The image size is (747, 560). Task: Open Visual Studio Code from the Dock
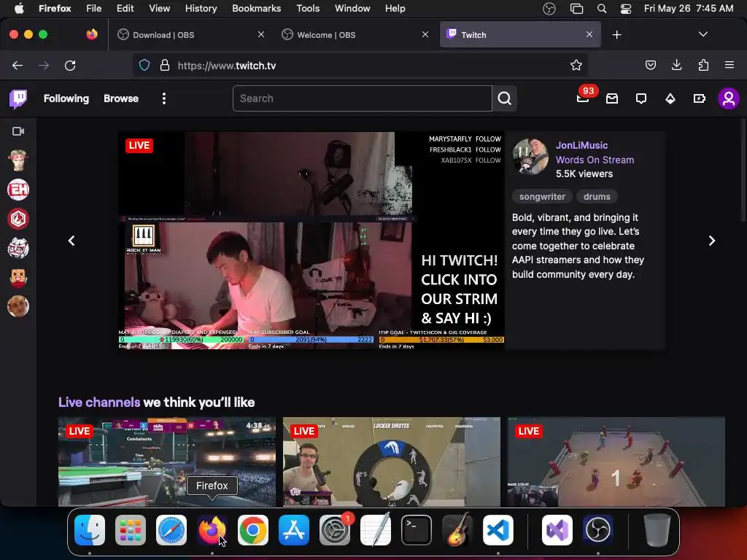point(498,529)
